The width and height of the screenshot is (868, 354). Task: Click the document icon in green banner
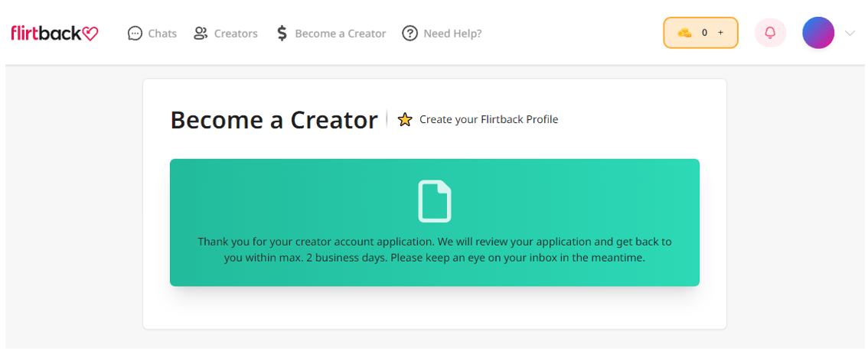point(435,201)
